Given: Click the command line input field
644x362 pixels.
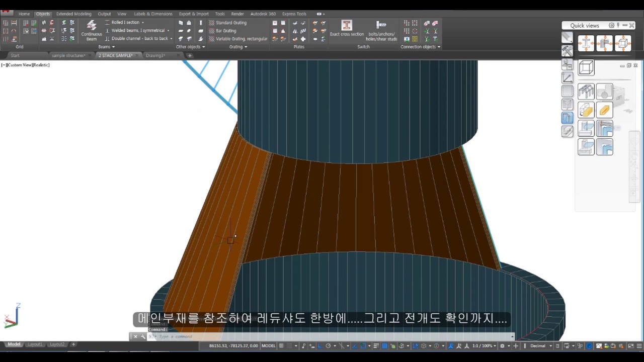Looking at the screenshot, I should pyautogui.click(x=332, y=336).
